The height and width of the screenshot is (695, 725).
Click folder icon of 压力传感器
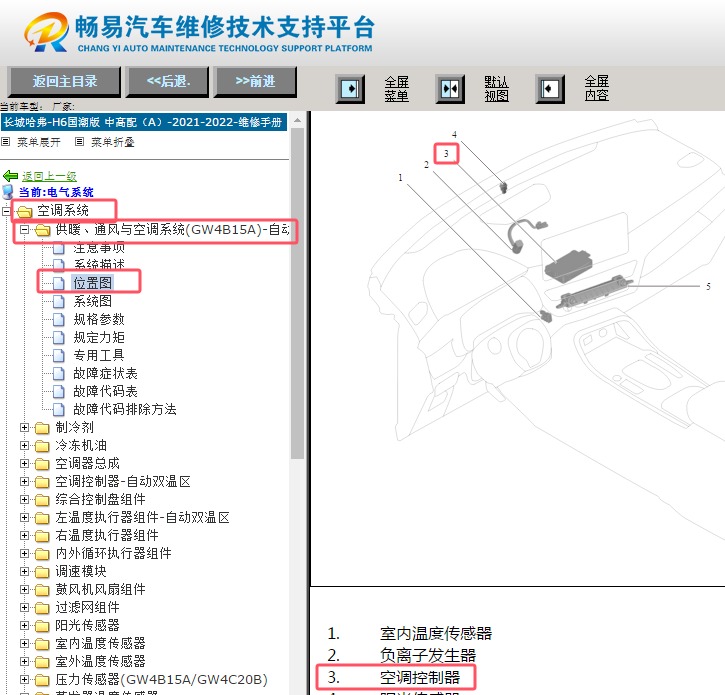(42, 680)
